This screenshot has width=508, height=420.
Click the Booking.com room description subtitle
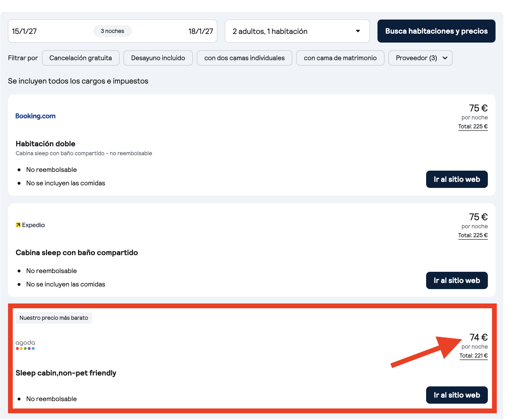[x=84, y=153]
